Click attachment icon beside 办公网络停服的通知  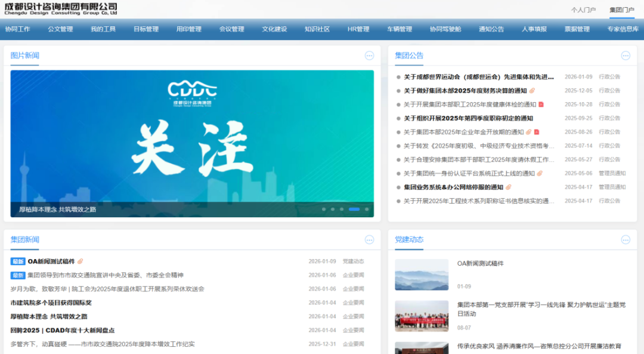click(509, 187)
